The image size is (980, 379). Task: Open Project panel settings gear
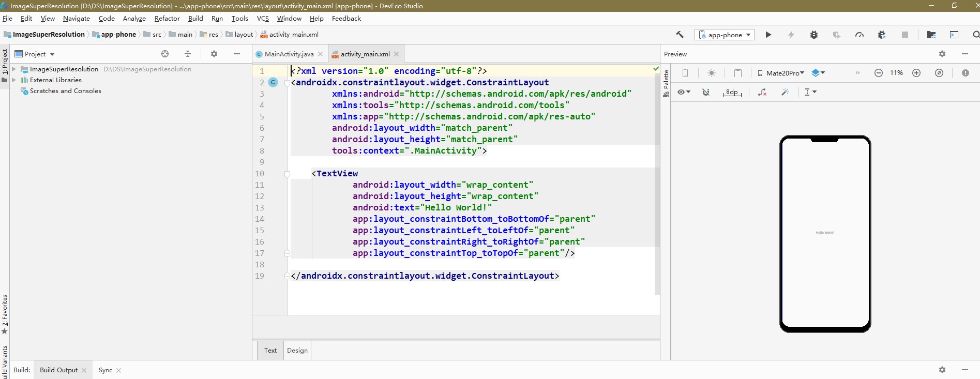pyautogui.click(x=214, y=54)
